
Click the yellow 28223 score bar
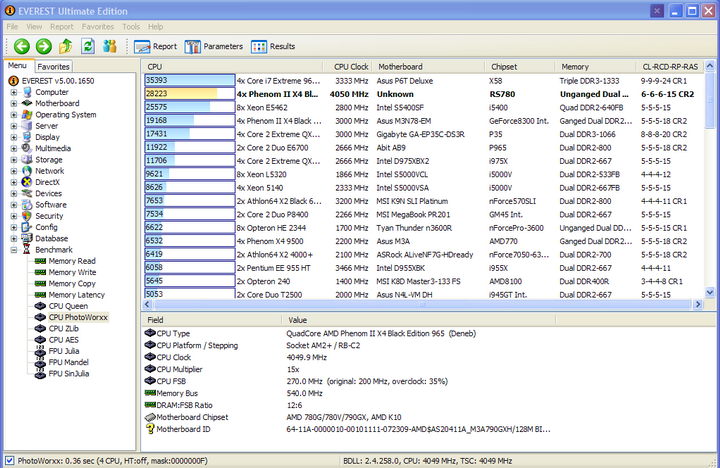(x=190, y=94)
